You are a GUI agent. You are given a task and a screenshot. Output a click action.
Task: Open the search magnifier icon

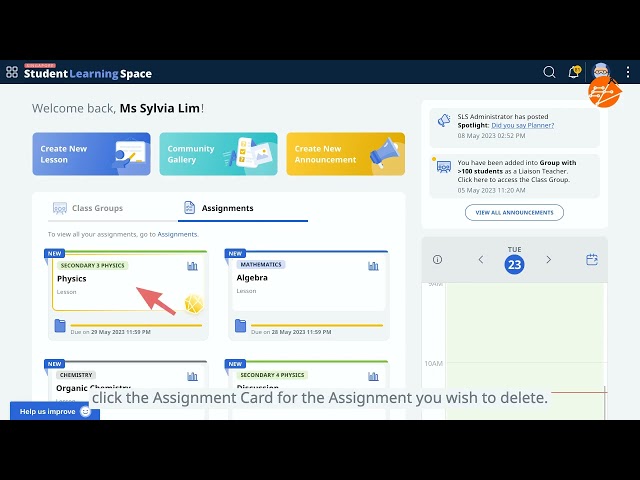click(x=549, y=72)
